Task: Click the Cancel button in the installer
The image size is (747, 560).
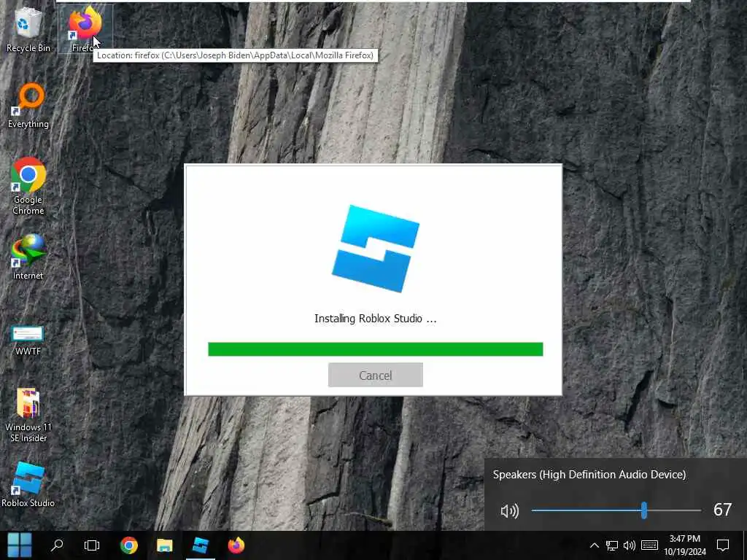Action: click(376, 376)
